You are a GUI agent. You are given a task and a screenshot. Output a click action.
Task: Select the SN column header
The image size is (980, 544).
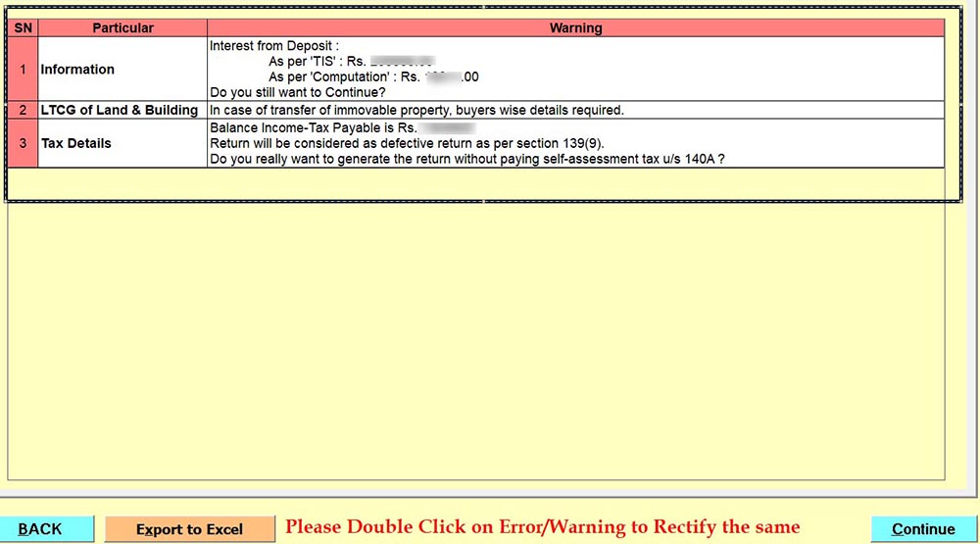coord(23,28)
